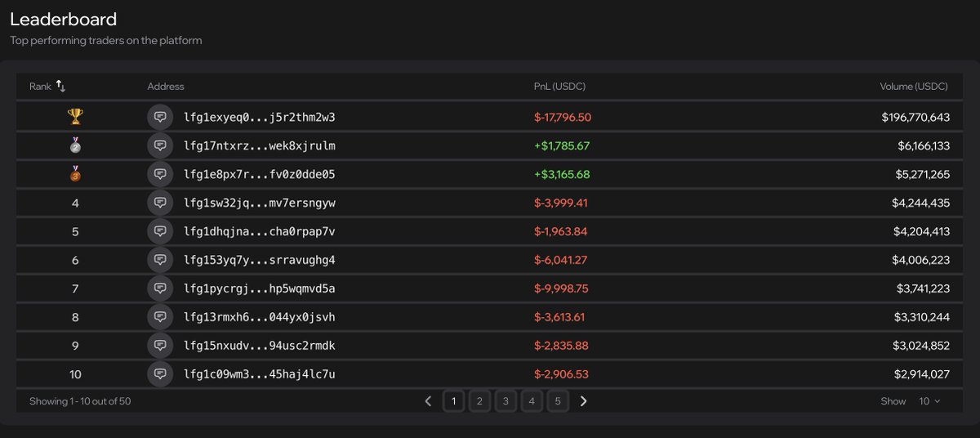Go to previous page with left chevron
Screen dimensions: 980x438
click(428, 401)
